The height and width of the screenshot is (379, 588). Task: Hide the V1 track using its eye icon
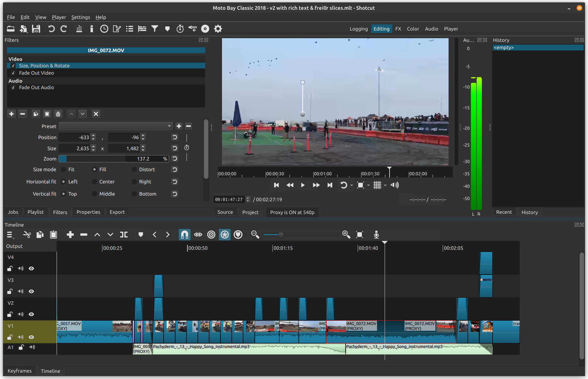[31, 337]
